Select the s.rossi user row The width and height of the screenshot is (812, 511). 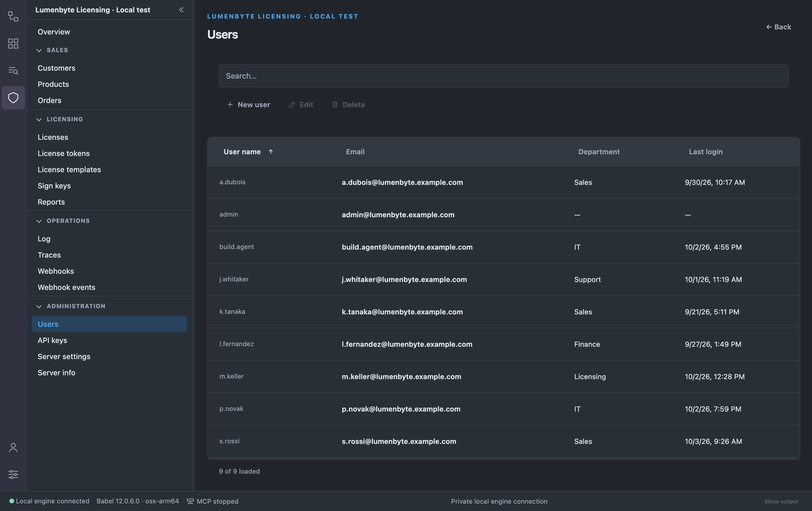[x=503, y=441]
